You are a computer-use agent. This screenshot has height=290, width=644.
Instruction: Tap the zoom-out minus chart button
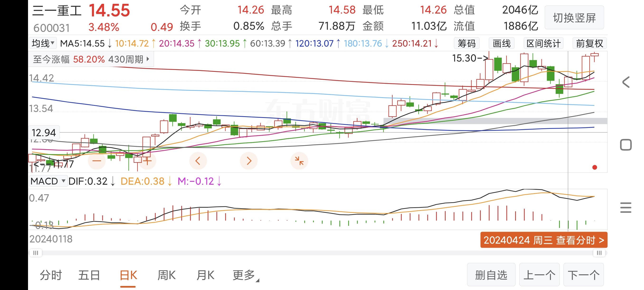[97, 161]
